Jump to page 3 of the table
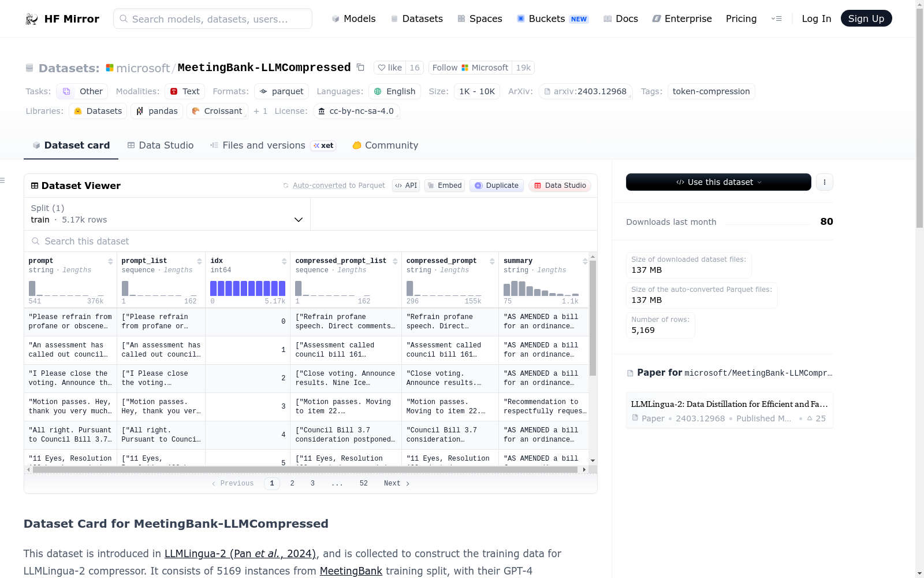This screenshot has width=924, height=578. pos(312,483)
